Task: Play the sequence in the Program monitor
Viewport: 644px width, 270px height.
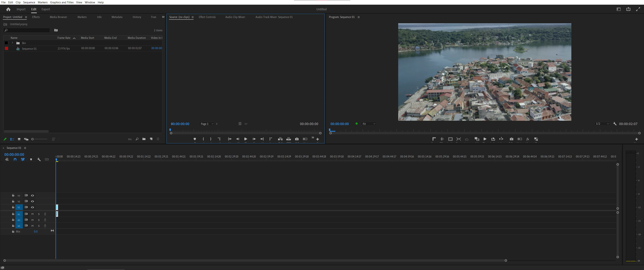Action: 485,139
